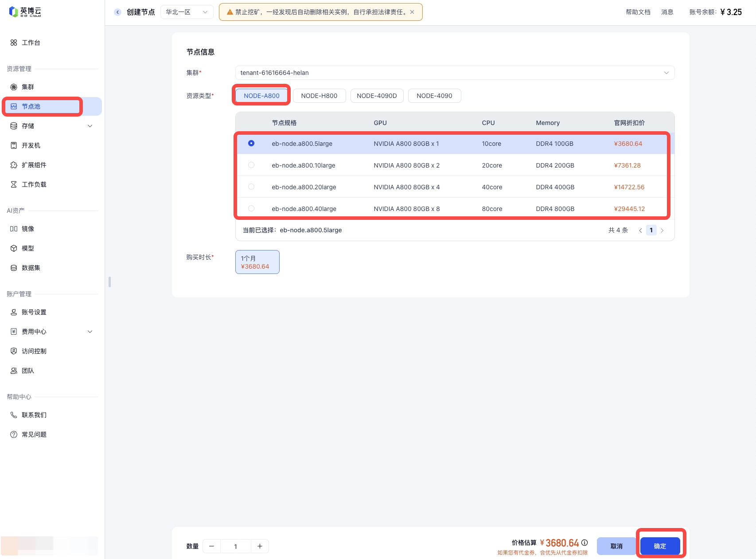
Task: Click the 工作负载 hourglass icon
Action: [x=14, y=184]
